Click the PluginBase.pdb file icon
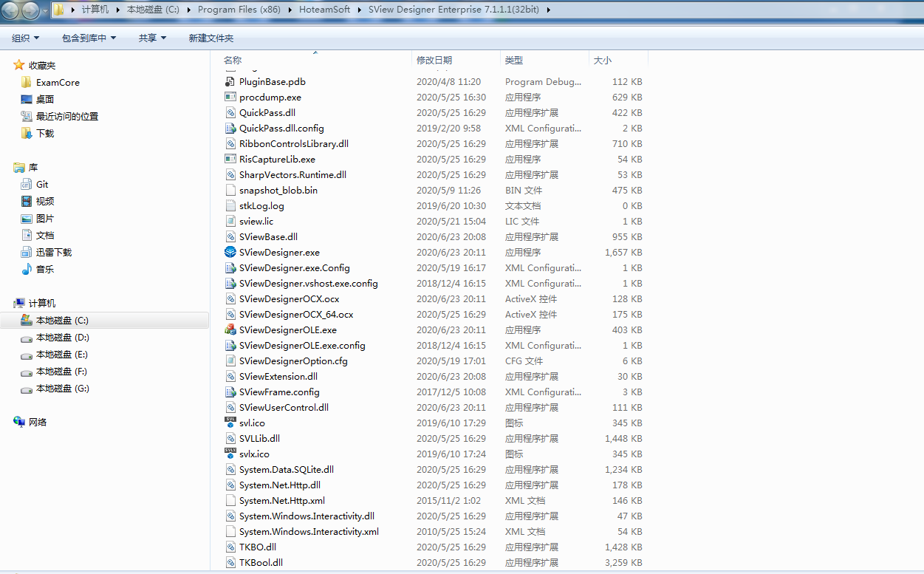The image size is (924, 574). pos(230,81)
